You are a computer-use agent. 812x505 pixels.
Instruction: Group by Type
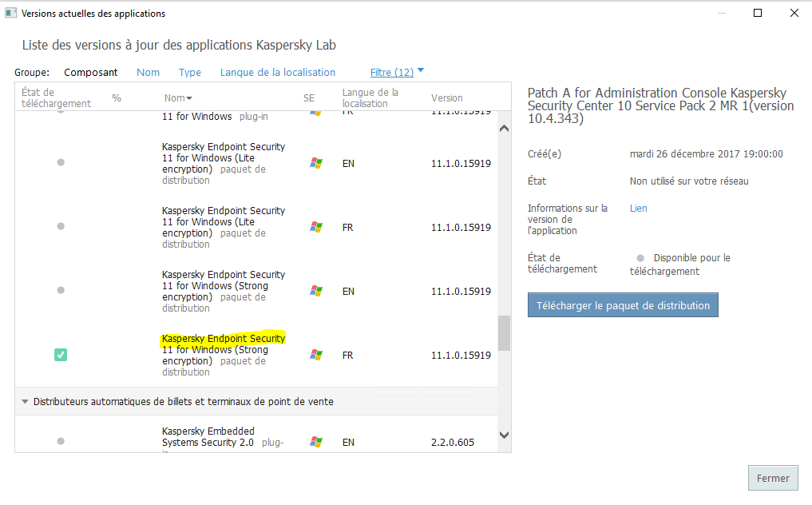[x=190, y=73]
